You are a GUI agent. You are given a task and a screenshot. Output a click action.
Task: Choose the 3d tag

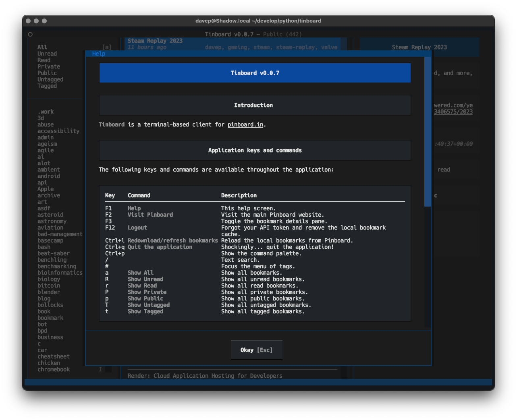(x=41, y=118)
